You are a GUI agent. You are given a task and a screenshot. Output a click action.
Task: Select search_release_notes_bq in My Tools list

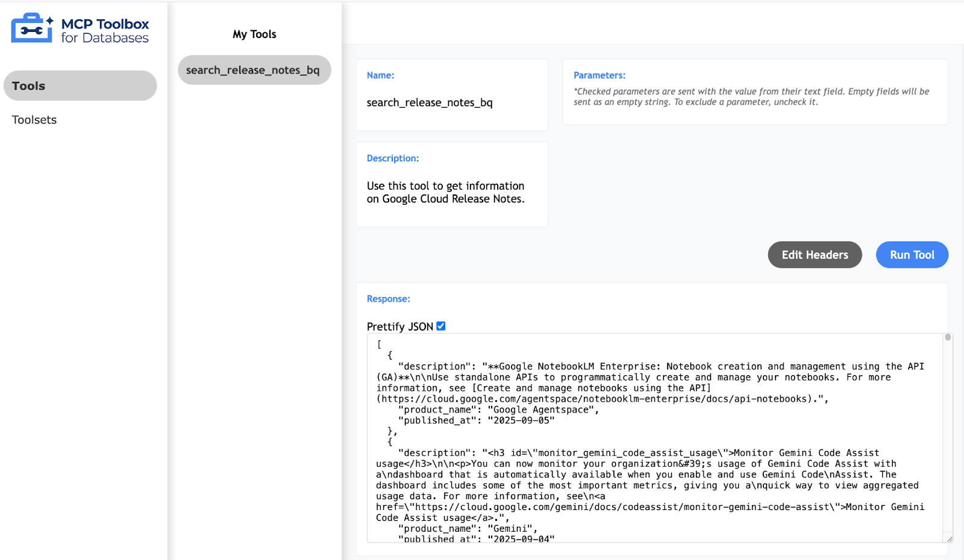click(254, 70)
